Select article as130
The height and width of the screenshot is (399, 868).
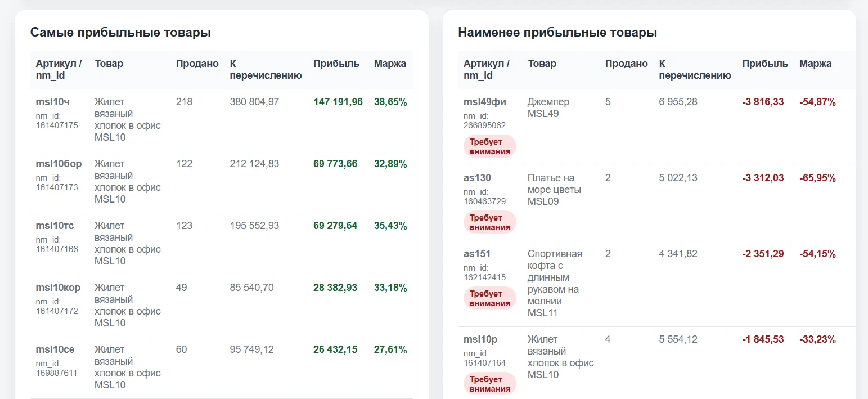click(477, 178)
